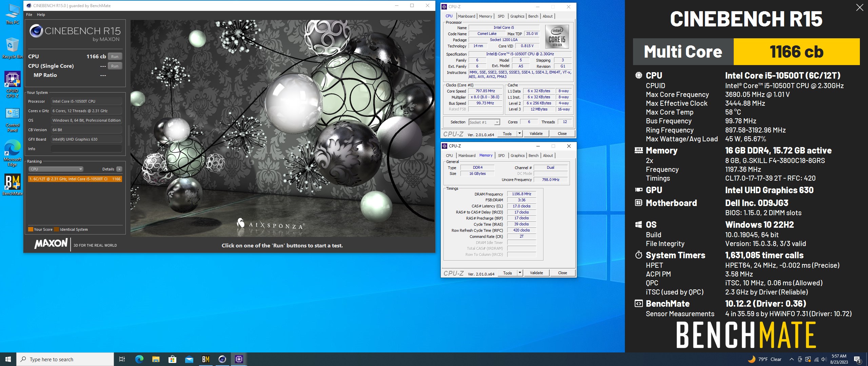This screenshot has height=366, width=868.
Task: Click the rendered scene image preview
Action: click(282, 128)
